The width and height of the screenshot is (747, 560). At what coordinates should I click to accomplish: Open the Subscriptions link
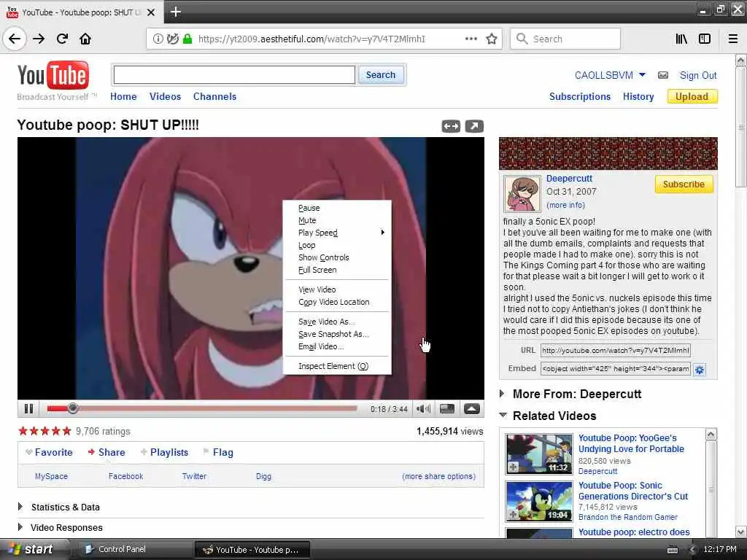pos(580,97)
